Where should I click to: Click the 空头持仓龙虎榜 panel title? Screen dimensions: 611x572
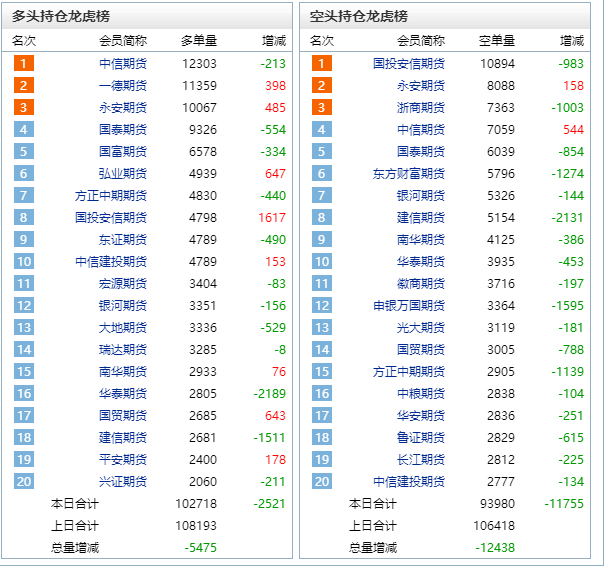pyautogui.click(x=359, y=16)
